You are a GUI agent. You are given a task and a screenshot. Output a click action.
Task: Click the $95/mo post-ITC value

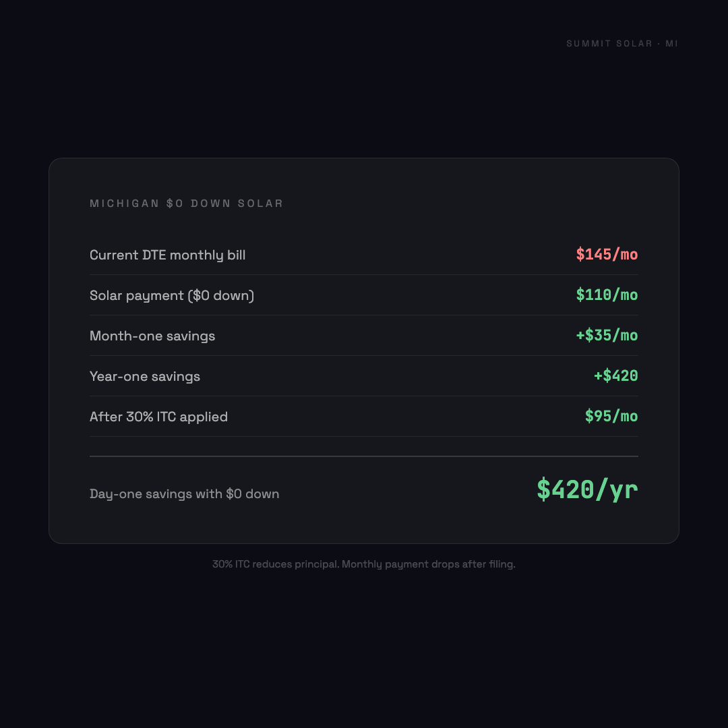[x=611, y=416]
